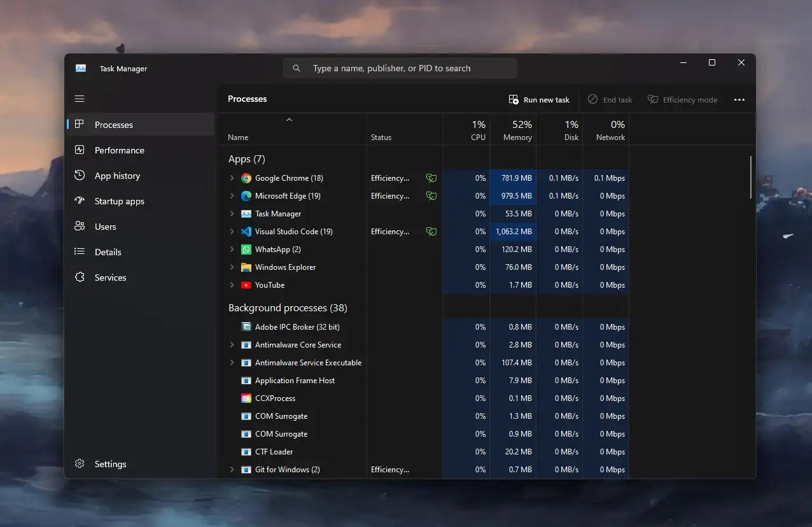Screen dimensions: 812x527
Task: Click the Application Frame Host icon
Action: [x=246, y=381]
